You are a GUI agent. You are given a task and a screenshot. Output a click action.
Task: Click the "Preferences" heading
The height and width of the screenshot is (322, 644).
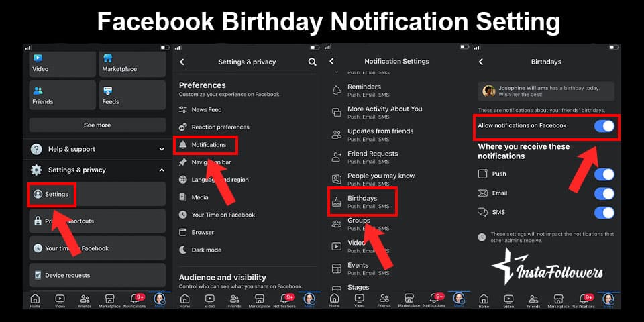pos(202,85)
